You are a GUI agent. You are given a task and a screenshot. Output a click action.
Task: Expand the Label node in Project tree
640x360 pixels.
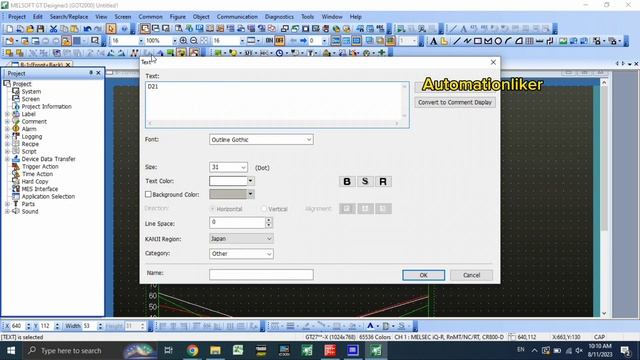click(x=7, y=114)
